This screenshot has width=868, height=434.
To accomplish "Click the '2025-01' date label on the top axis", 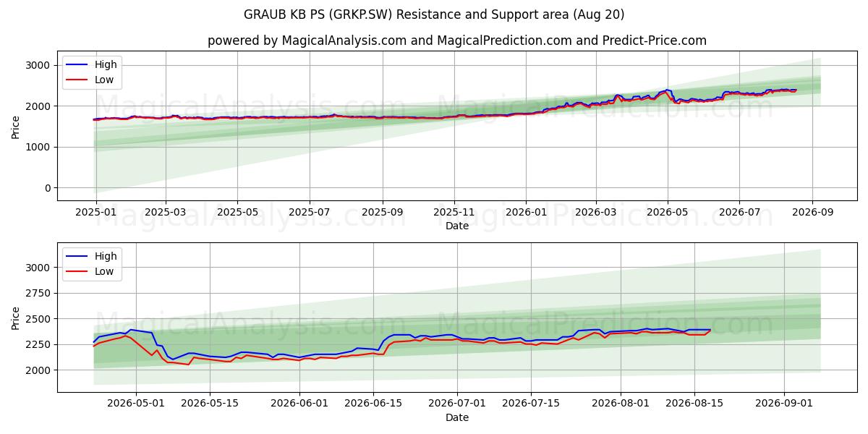I will pos(95,213).
